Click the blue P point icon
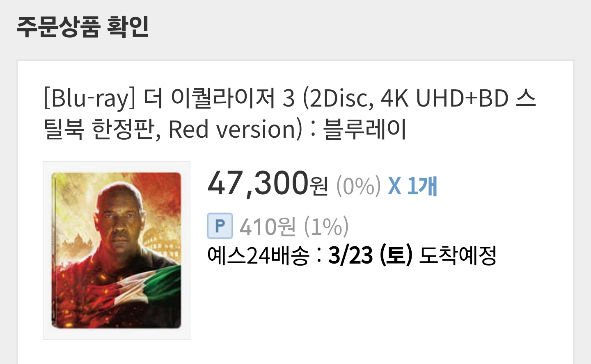The height and width of the screenshot is (364, 591). [x=220, y=226]
